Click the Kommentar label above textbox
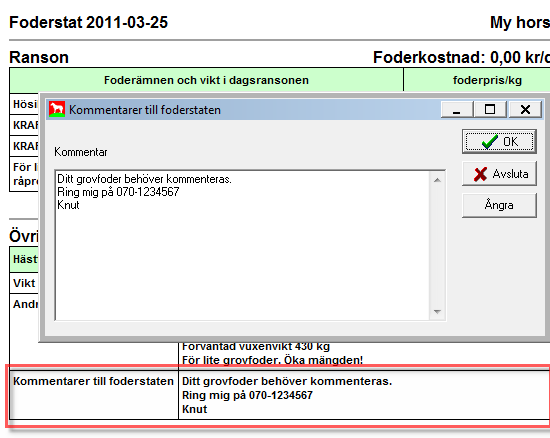The width and height of the screenshot is (550, 438). tap(81, 152)
